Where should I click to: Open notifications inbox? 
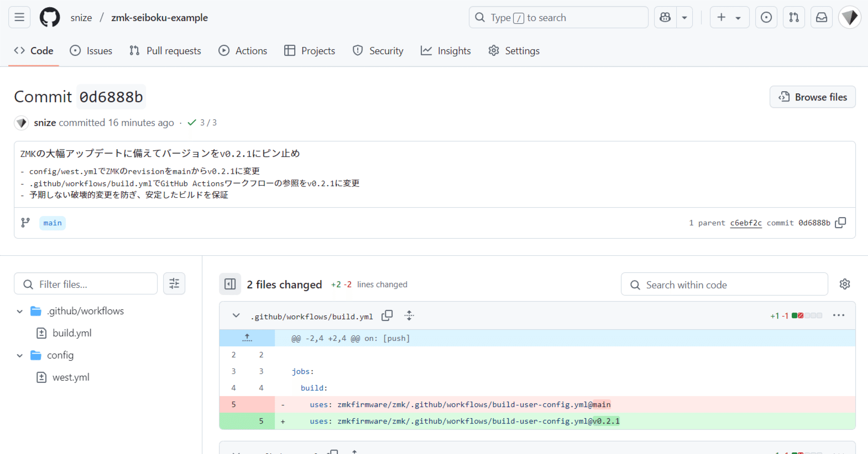pos(822,18)
